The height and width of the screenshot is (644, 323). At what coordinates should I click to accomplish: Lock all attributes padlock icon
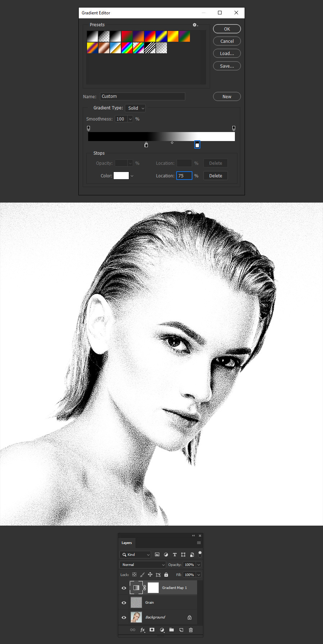click(166, 575)
